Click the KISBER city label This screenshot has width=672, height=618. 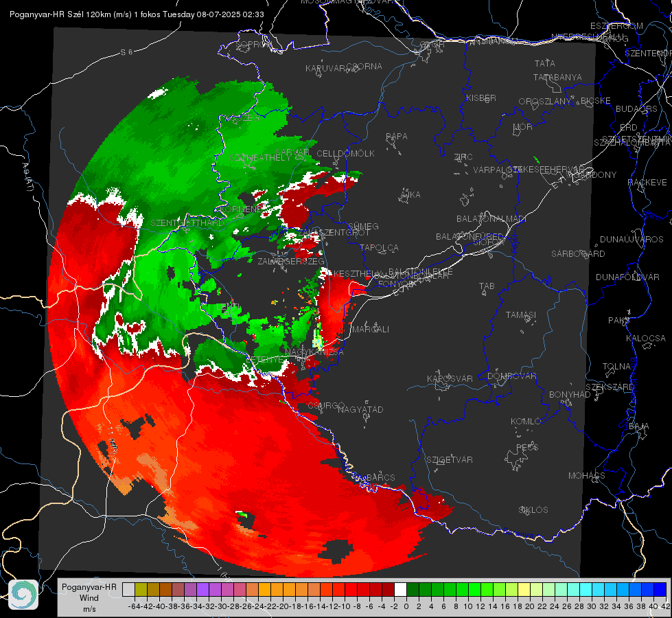tap(481, 98)
